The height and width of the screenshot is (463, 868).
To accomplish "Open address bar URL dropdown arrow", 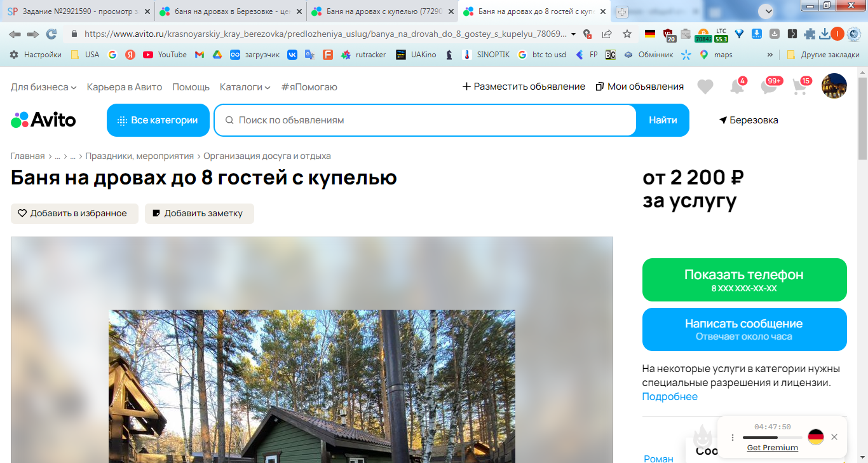I will click(573, 34).
